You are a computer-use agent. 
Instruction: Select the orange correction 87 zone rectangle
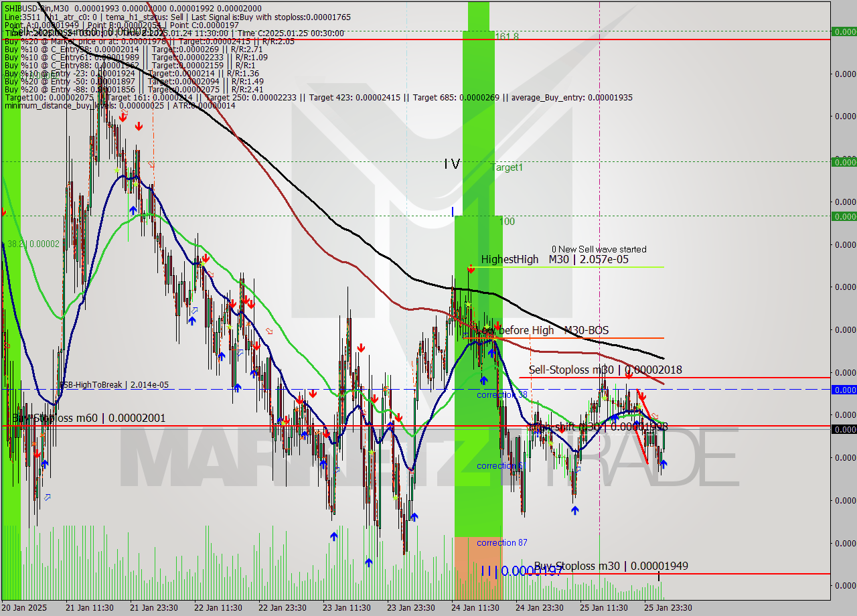[478, 568]
